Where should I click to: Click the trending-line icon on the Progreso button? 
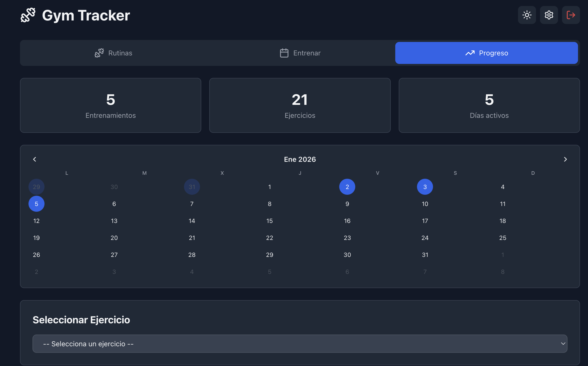(470, 53)
